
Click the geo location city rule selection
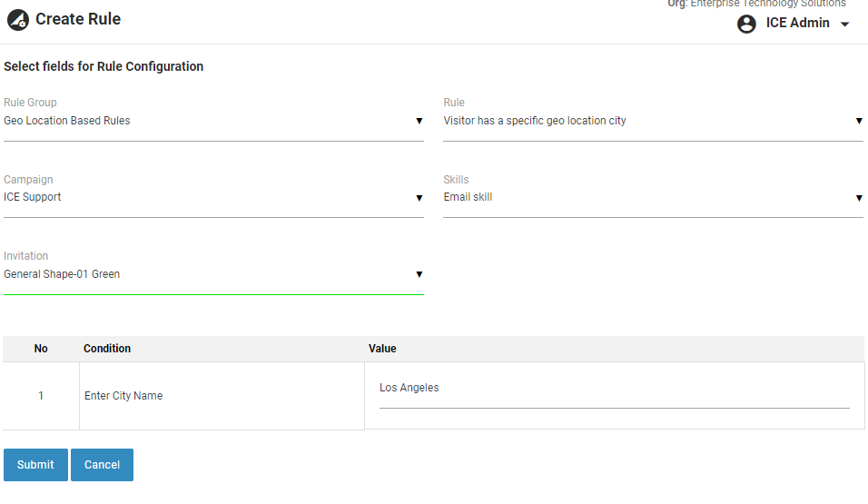coord(645,121)
